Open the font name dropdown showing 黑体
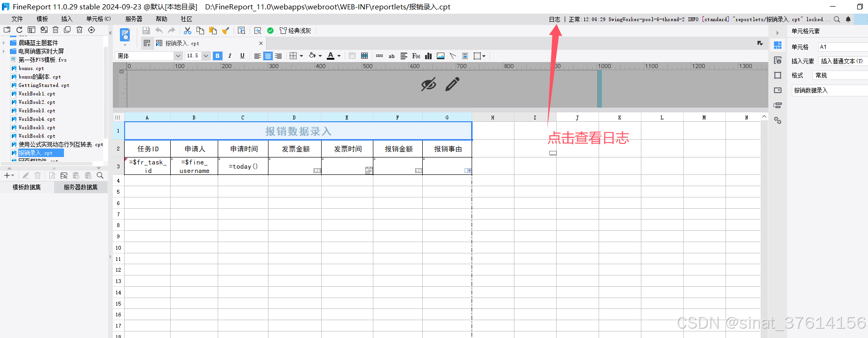The height and width of the screenshot is (338, 868). click(x=178, y=56)
